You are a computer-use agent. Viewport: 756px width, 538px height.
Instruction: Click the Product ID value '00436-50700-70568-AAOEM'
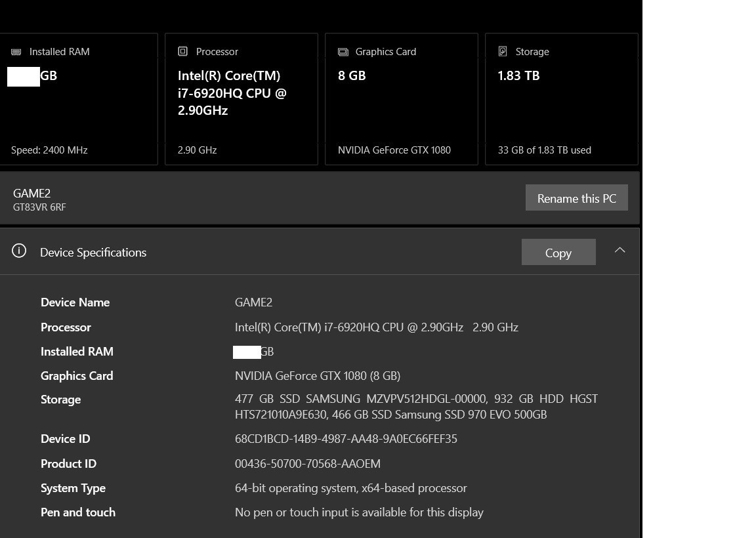point(308,464)
